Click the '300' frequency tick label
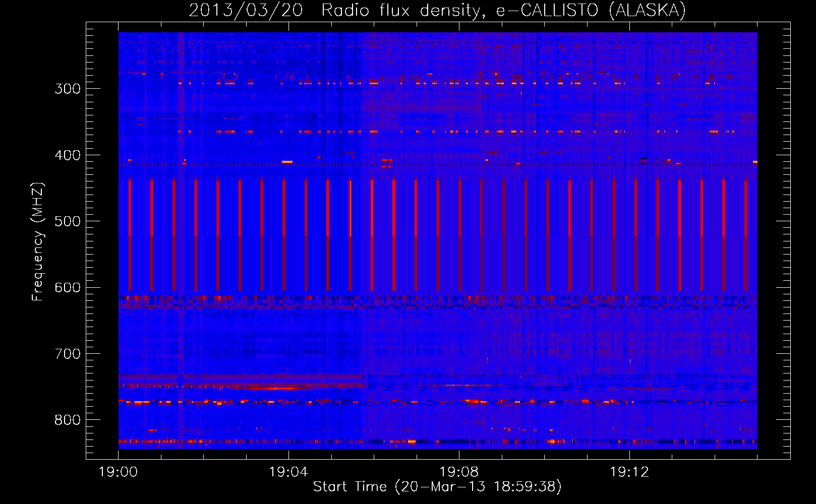Viewport: 816px width, 504px height. pyautogui.click(x=67, y=89)
